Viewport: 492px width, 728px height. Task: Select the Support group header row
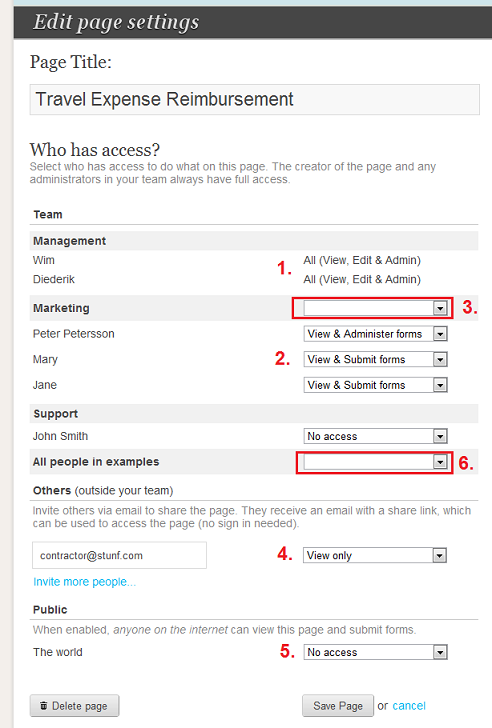[254, 413]
